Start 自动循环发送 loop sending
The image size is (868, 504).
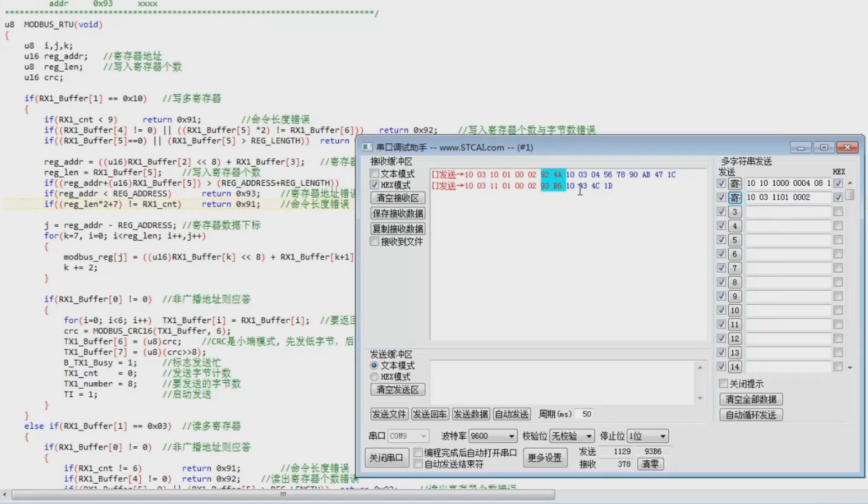click(752, 415)
